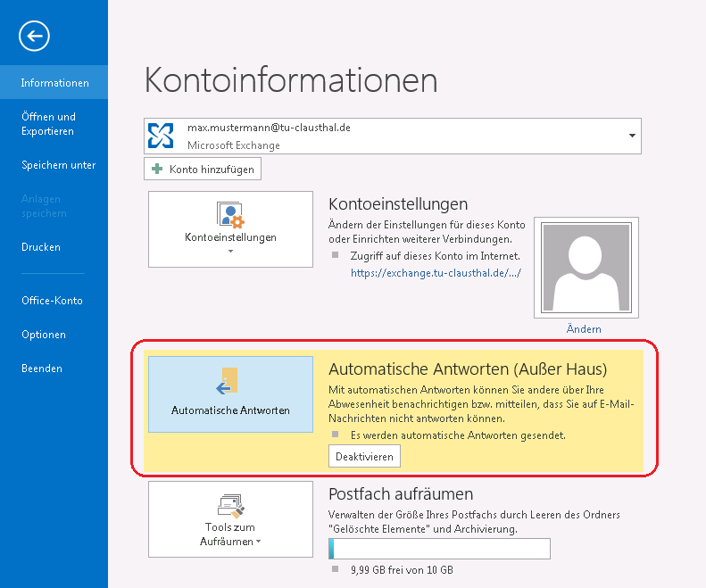Open Optionen from the sidebar
The width and height of the screenshot is (706, 588).
click(44, 335)
